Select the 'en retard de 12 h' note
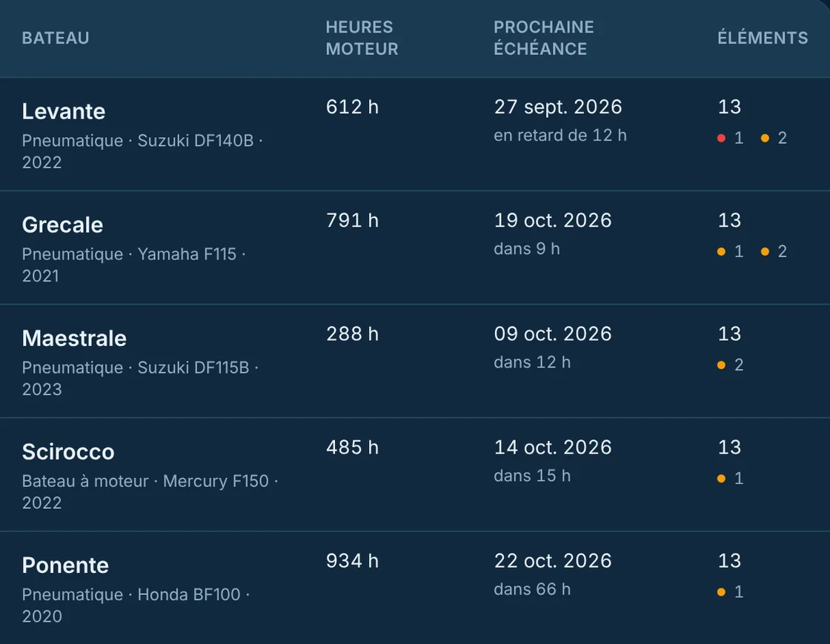 (560, 136)
